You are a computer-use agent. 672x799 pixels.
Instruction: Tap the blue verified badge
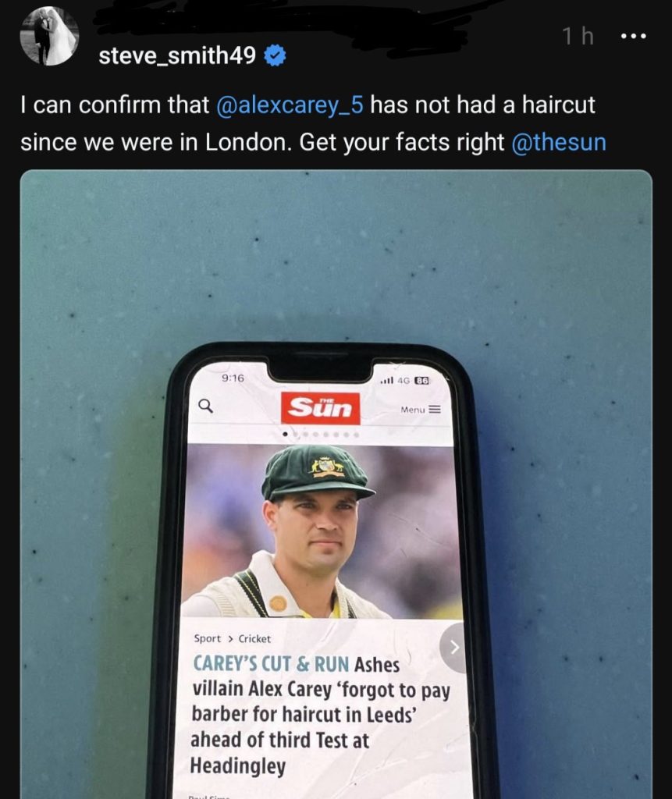[x=275, y=55]
